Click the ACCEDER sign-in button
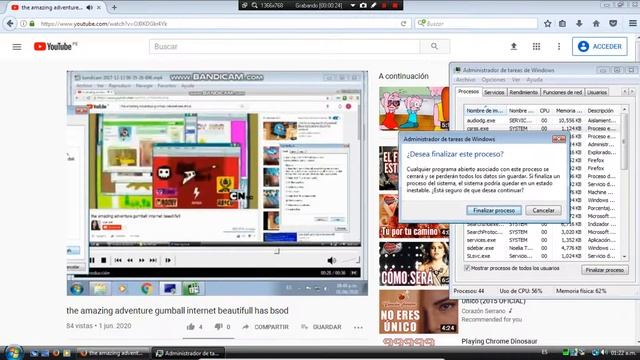 tap(600, 47)
